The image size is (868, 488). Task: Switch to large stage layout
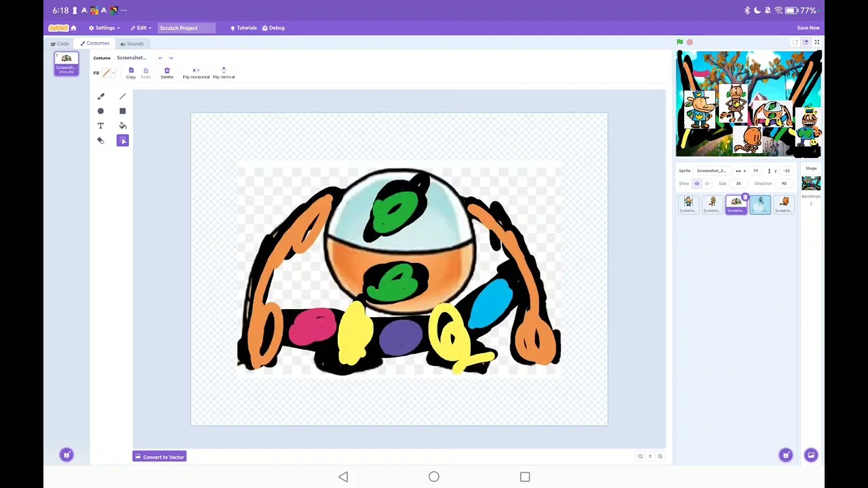pos(806,42)
